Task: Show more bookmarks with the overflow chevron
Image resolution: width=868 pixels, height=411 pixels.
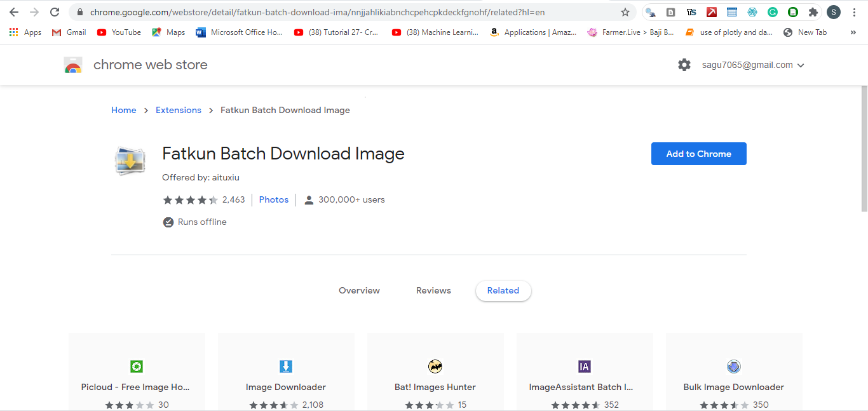Action: [x=853, y=32]
